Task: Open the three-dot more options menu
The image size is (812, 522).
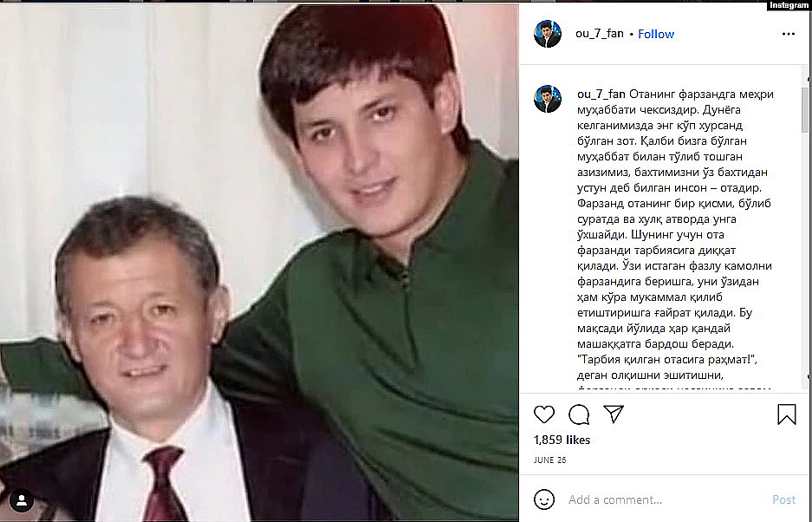Action: pyautogui.click(x=789, y=34)
